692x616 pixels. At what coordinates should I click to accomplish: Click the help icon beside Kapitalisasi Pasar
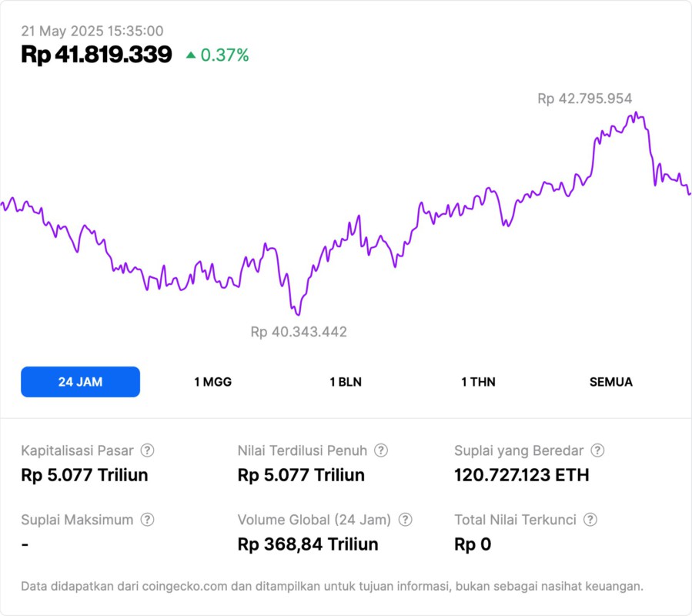click(x=147, y=450)
